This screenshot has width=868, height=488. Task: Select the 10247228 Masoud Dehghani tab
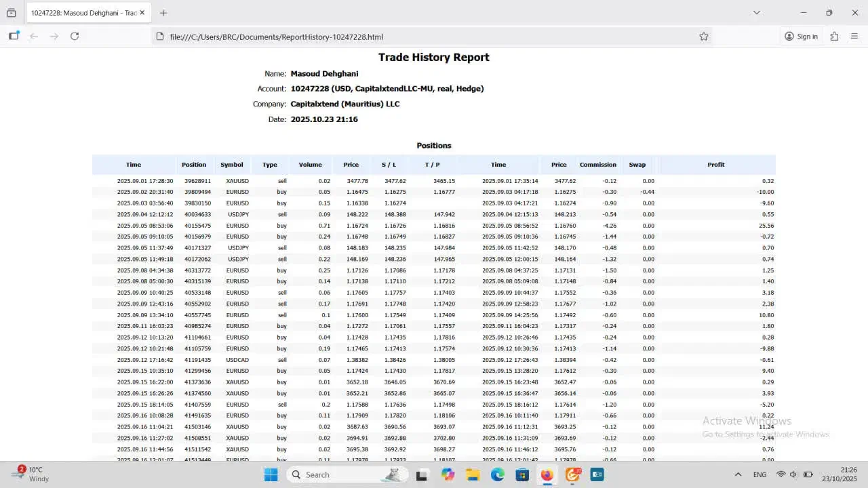pos(83,13)
